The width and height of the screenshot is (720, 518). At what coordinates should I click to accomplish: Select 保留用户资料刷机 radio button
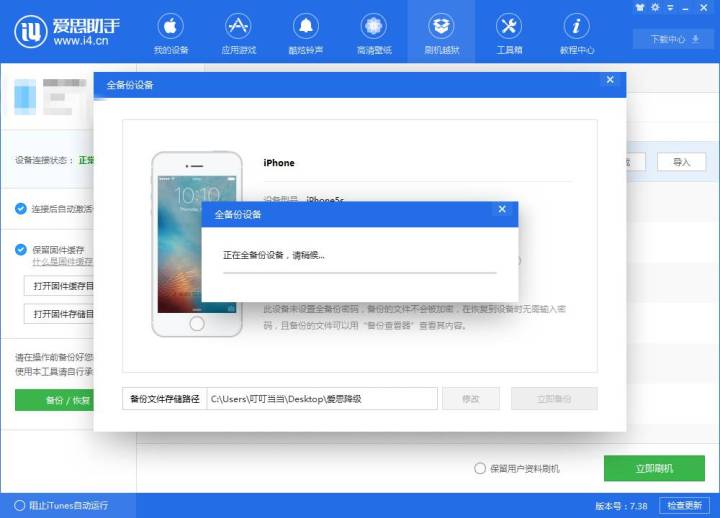(481, 468)
